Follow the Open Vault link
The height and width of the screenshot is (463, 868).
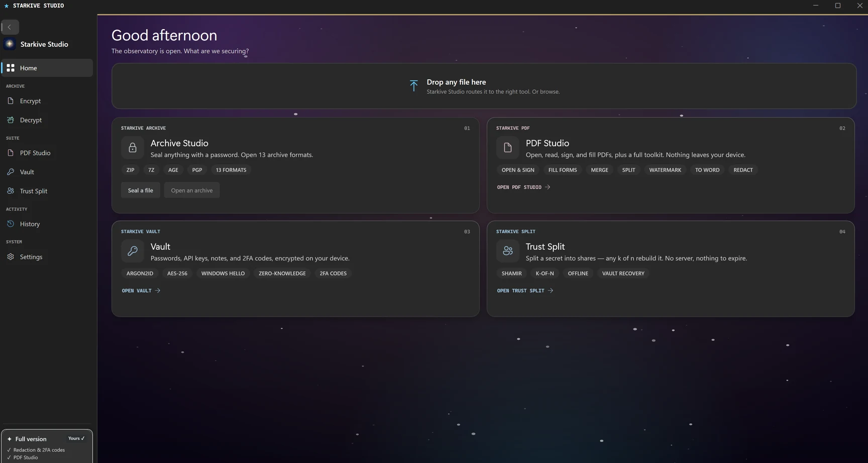coord(141,290)
